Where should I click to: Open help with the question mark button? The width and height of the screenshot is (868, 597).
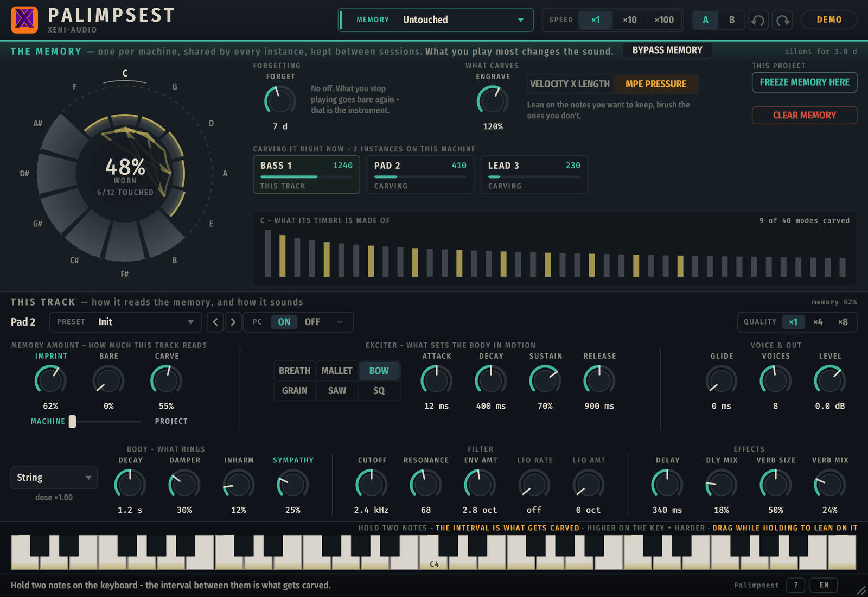coord(796,585)
